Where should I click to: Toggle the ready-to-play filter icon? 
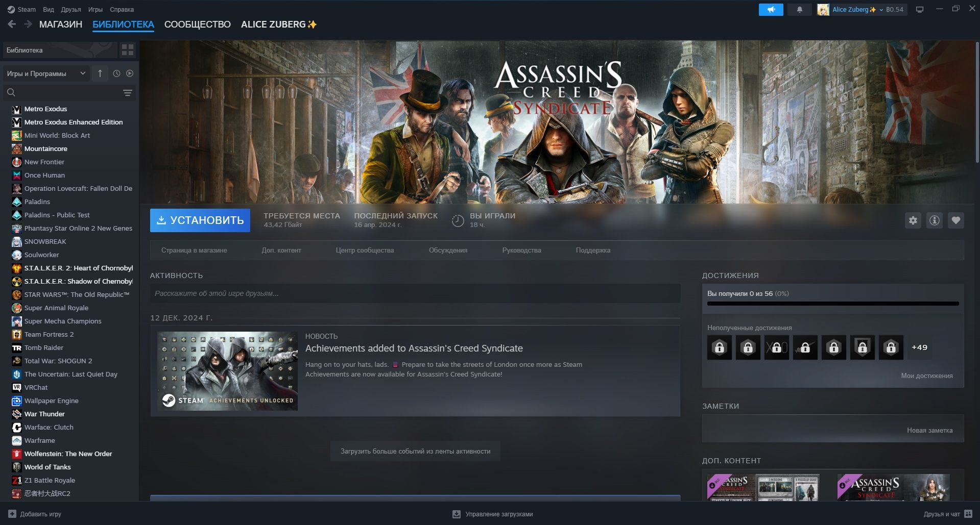pyautogui.click(x=130, y=73)
